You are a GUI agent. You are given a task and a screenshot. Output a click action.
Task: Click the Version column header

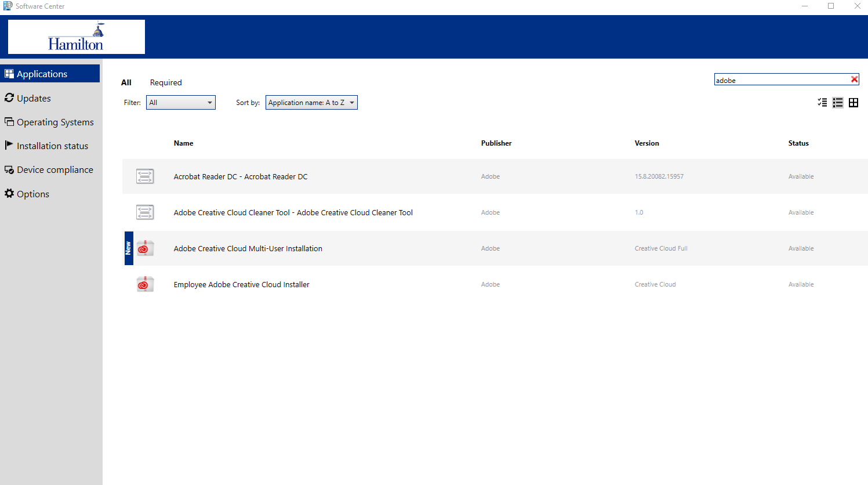pos(647,143)
